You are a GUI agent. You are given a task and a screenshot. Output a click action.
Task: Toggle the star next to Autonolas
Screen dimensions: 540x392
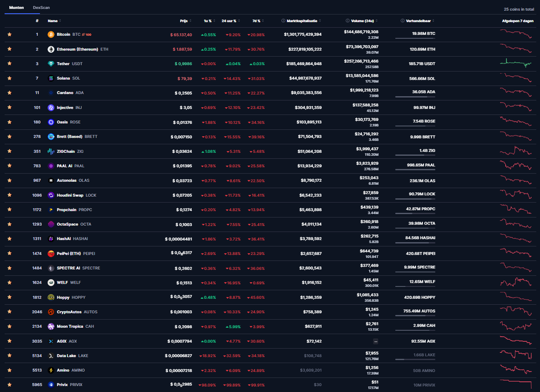pos(10,180)
